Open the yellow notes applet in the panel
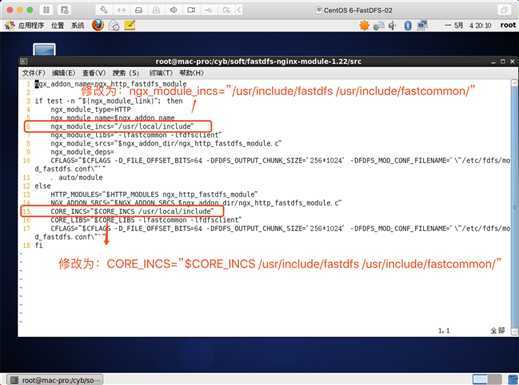Image resolution: width=519 pixels, height=385 pixels. [129, 25]
